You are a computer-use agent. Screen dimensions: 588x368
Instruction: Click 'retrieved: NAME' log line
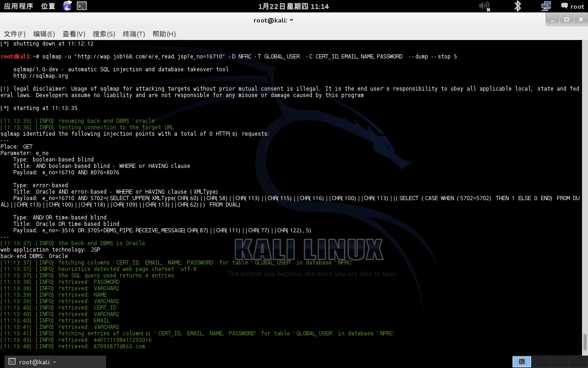(x=53, y=295)
